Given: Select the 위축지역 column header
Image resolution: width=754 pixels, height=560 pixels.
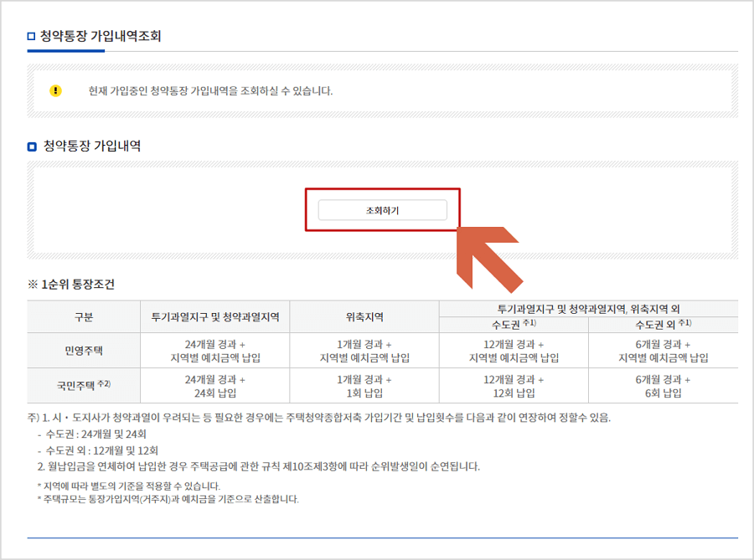Looking at the screenshot, I should 364,316.
